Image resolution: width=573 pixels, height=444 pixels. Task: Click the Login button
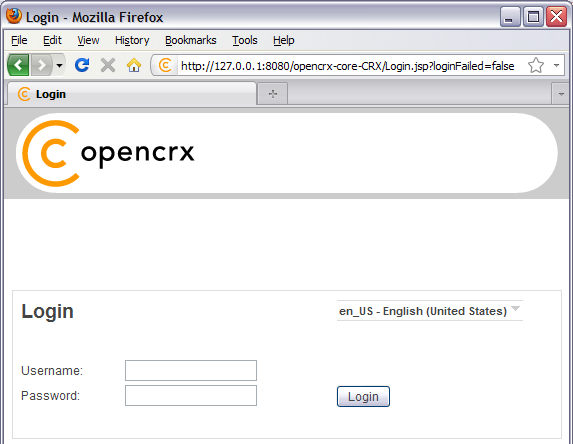coord(363,396)
